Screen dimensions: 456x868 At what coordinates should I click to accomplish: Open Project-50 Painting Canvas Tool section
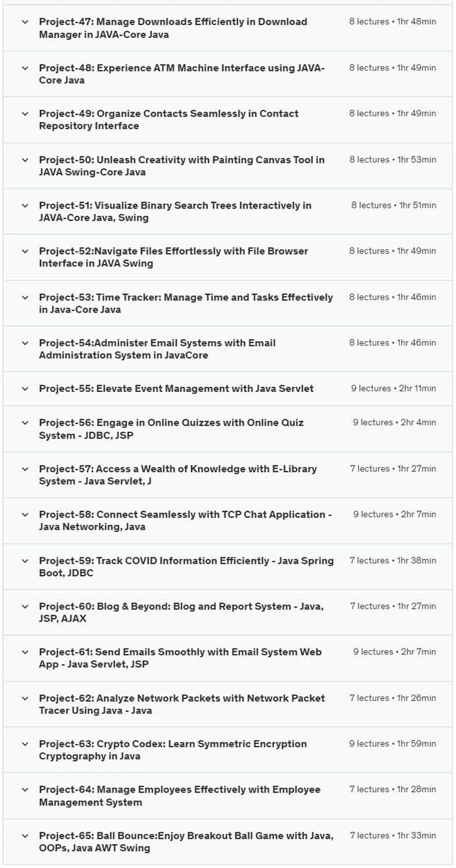pos(227,166)
